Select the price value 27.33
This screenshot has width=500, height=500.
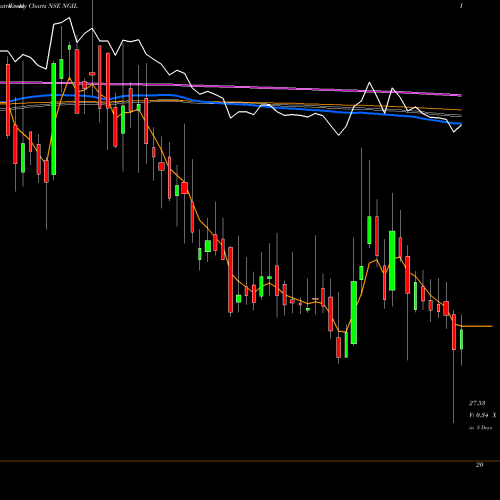click(477, 403)
